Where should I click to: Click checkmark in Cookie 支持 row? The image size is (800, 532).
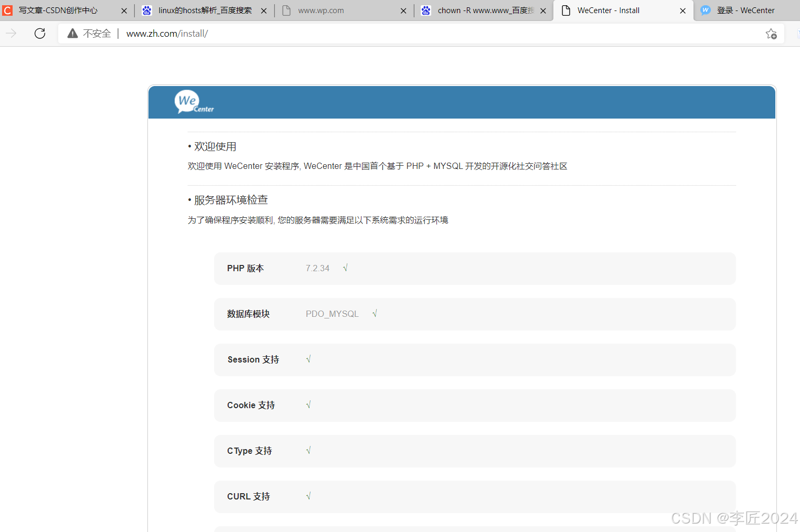coord(308,405)
